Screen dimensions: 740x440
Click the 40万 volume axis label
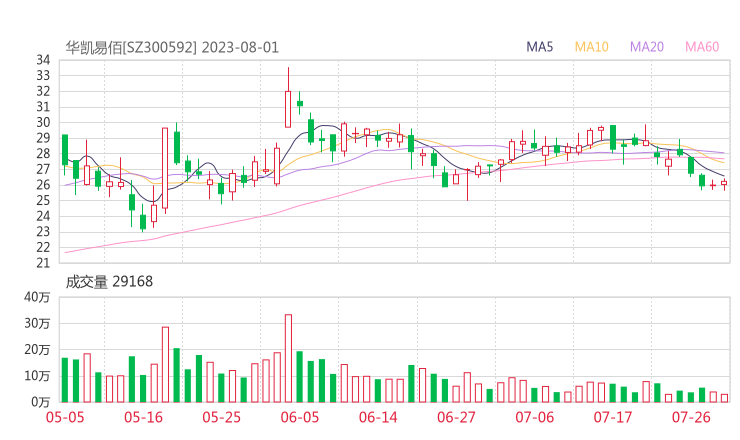[37, 297]
